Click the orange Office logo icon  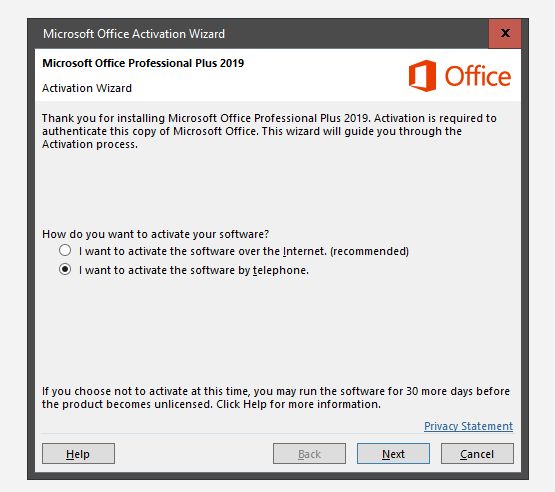422,76
